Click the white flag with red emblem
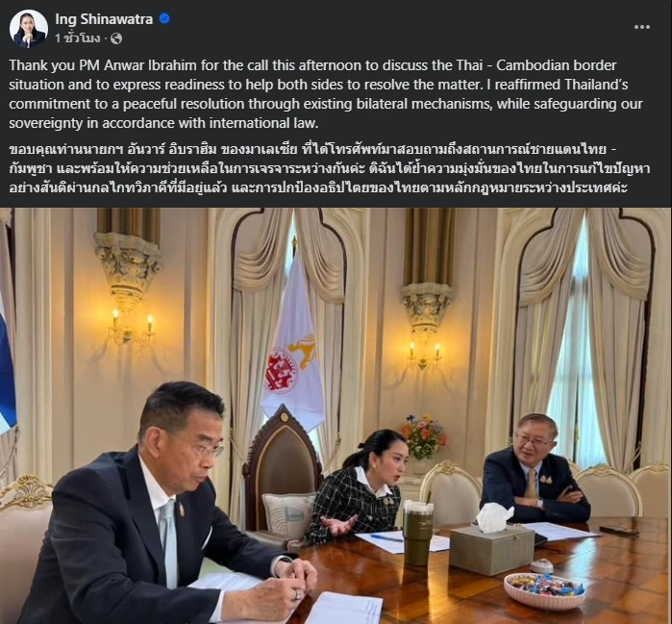Image resolution: width=672 pixels, height=624 pixels. pos(292,343)
